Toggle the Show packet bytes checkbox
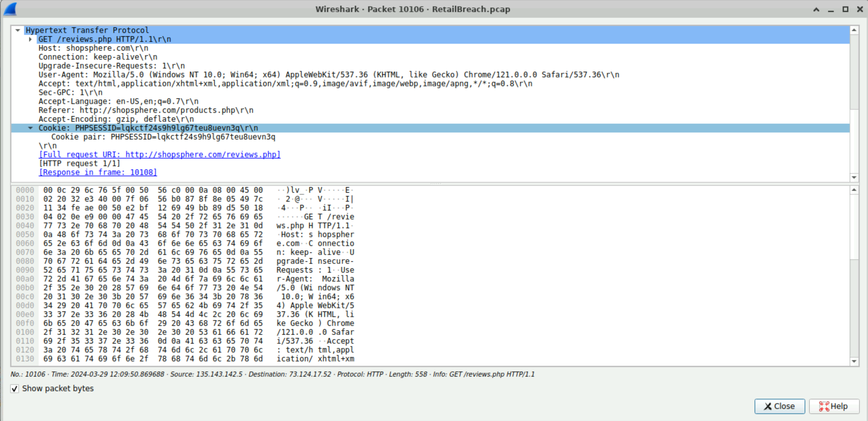Screen dimensions: 868x421 point(15,388)
